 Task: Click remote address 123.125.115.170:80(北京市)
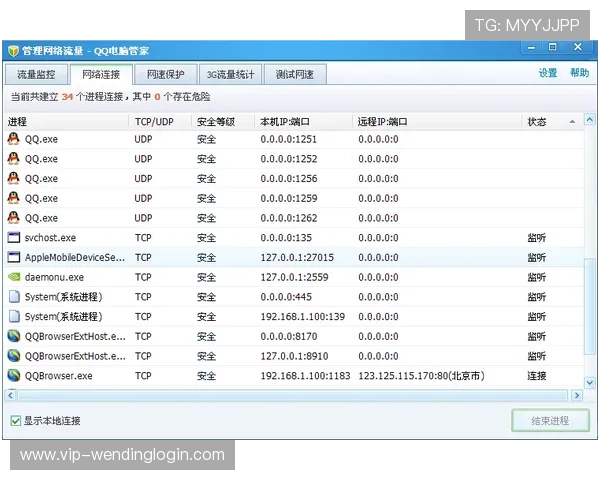click(422, 376)
